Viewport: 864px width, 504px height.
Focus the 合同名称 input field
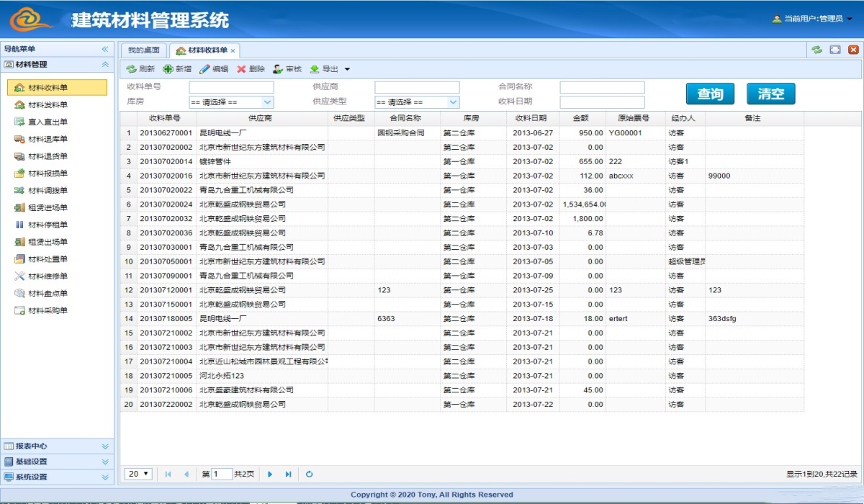coord(603,87)
